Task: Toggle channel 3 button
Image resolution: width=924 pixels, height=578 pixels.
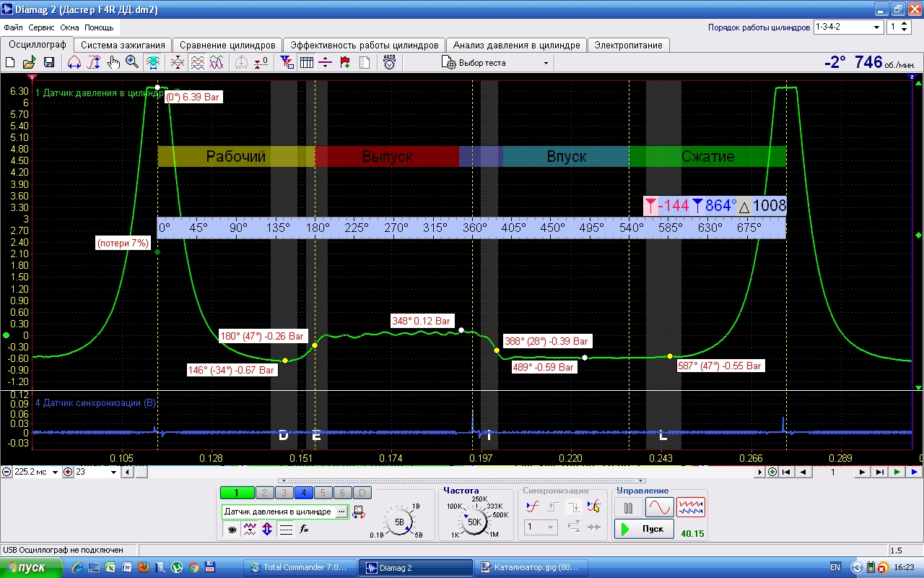Action: point(284,493)
